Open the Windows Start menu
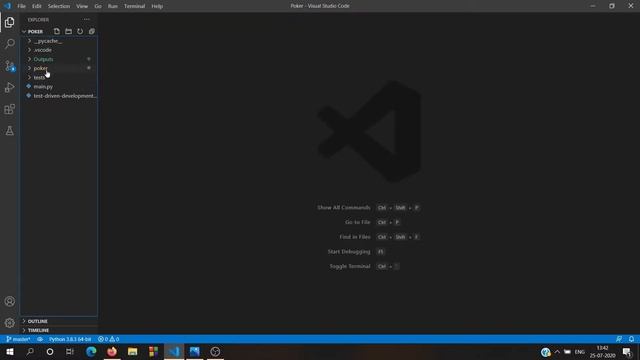The image size is (640, 360). click(9, 351)
